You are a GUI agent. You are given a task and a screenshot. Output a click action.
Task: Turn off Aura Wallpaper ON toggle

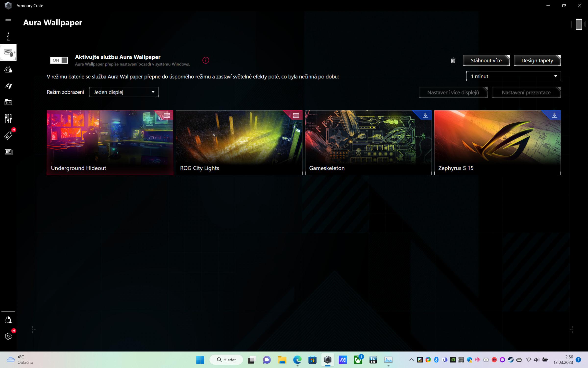click(59, 60)
